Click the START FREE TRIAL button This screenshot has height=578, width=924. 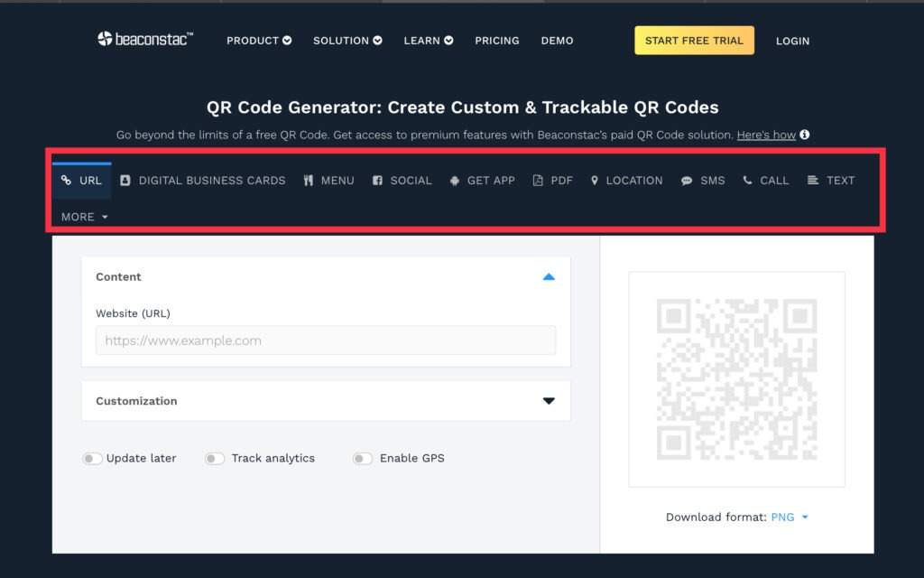[x=694, y=41]
